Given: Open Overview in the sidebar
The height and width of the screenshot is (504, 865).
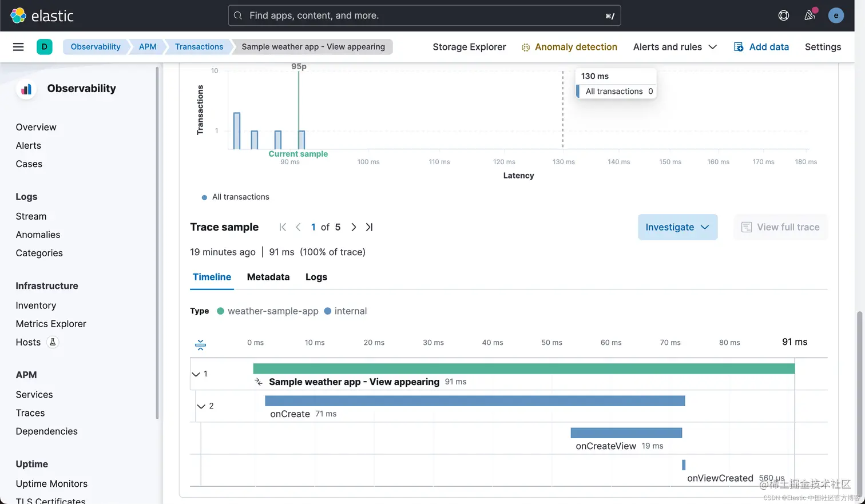Looking at the screenshot, I should coord(36,127).
